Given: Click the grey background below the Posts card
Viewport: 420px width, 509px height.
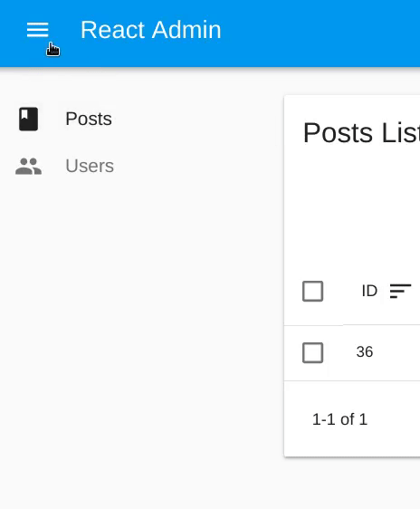Looking at the screenshot, I should [x=352, y=484].
